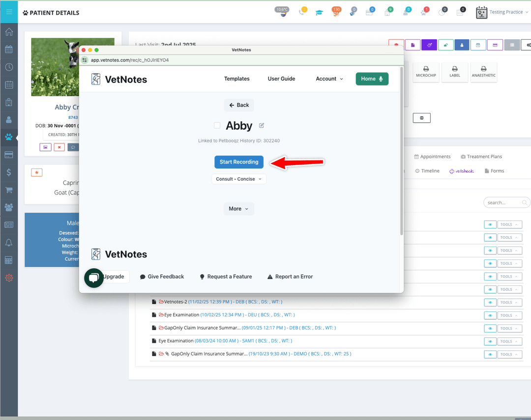Open the Account dropdown menu in VetNotes
This screenshot has width=531, height=420.
pos(329,79)
